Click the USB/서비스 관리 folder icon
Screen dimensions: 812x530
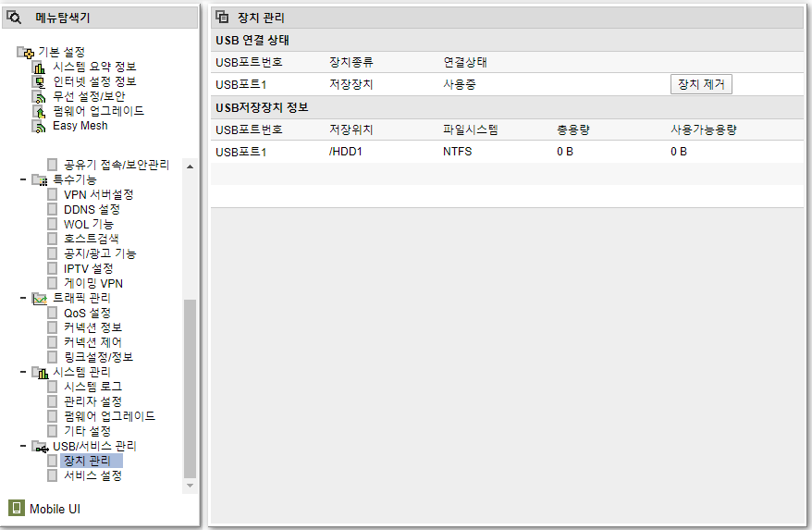coord(40,447)
